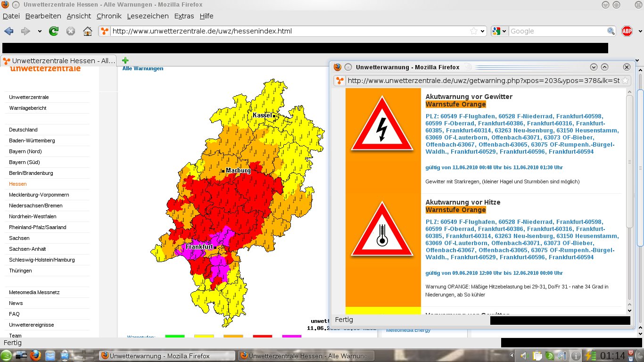The height and width of the screenshot is (362, 644).
Task: Click the popup window address bar URL
Action: pyautogui.click(x=483, y=81)
